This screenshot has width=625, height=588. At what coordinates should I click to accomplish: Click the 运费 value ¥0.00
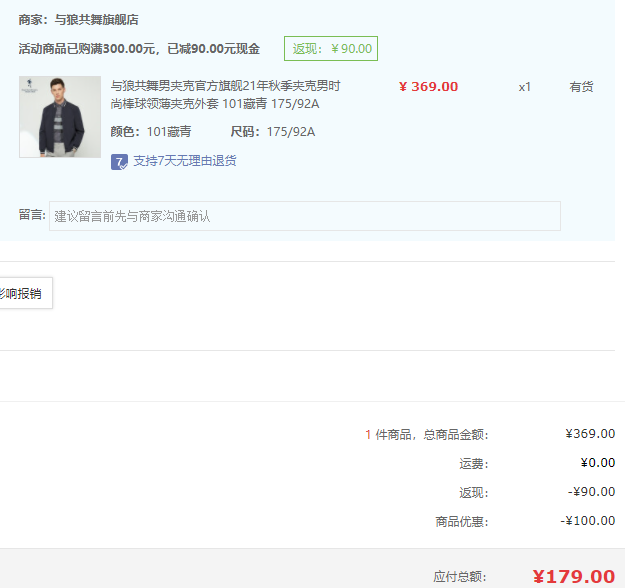pyautogui.click(x=597, y=463)
